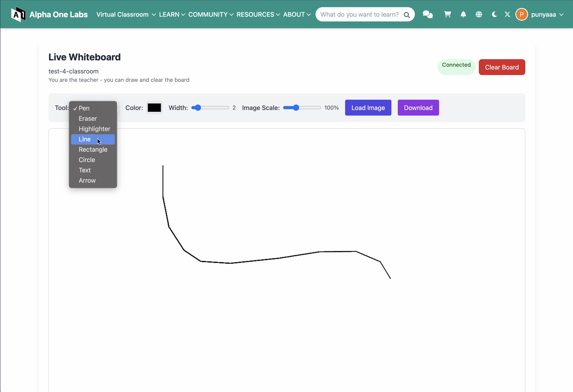573x392 pixels.
Task: Click the notifications bell icon
Action: (x=463, y=14)
